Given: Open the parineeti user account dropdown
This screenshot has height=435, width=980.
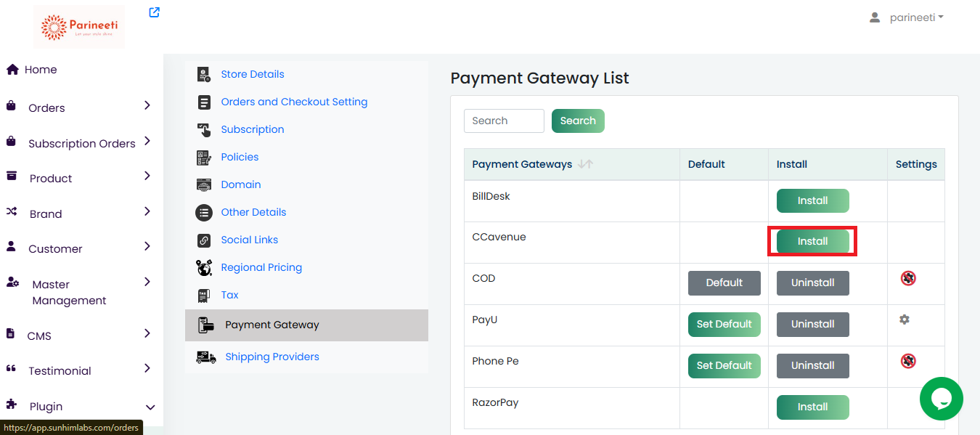Looking at the screenshot, I should click(908, 17).
